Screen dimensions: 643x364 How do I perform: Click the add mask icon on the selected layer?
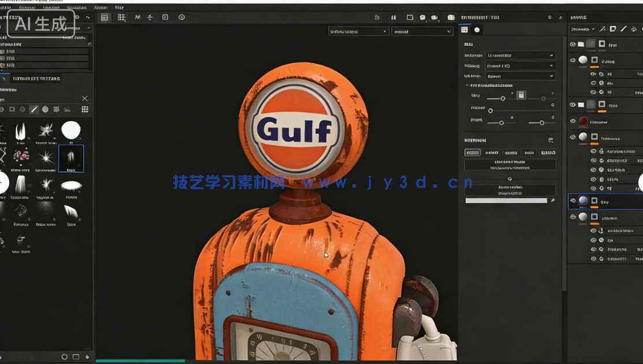pos(594,200)
